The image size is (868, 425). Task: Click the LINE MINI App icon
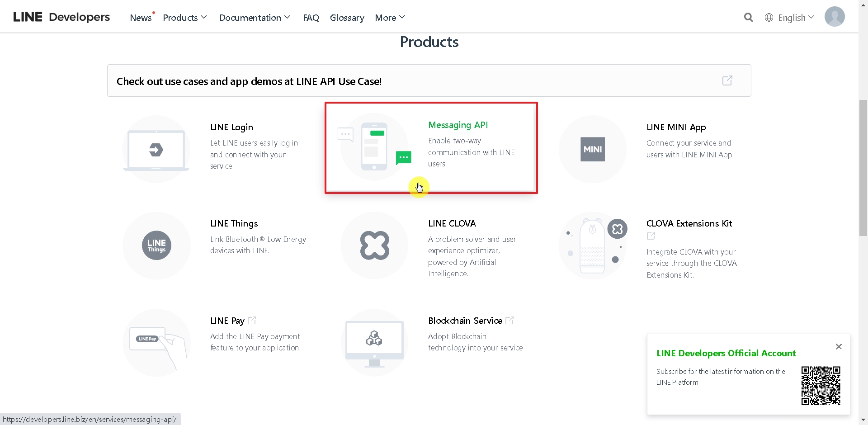click(x=592, y=149)
